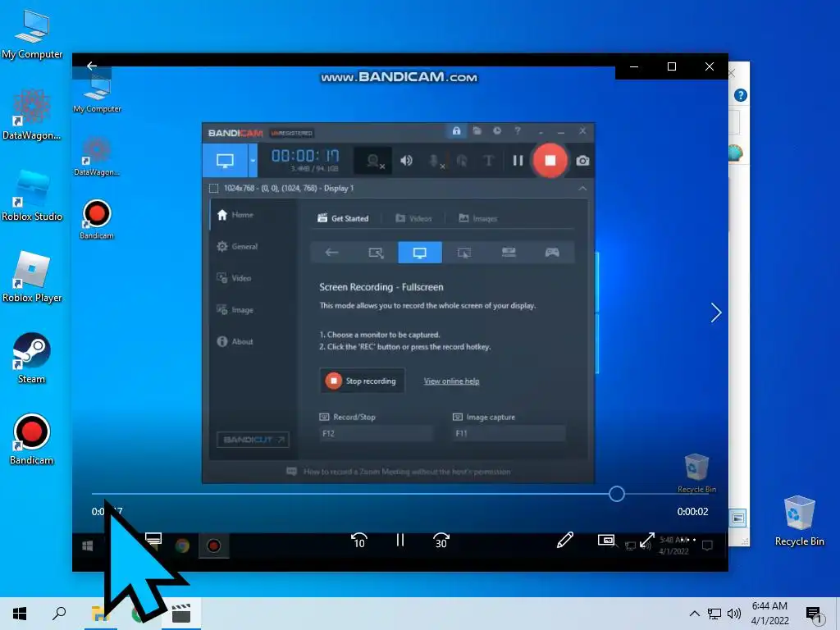Click the blue screen recording mode button
This screenshot has width=840, height=630.
(225, 160)
